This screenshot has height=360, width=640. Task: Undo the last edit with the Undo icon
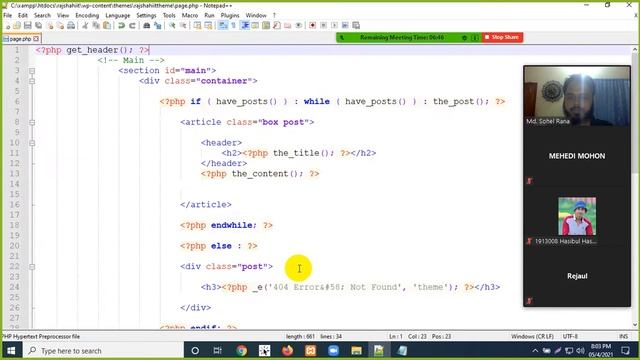coord(121,26)
